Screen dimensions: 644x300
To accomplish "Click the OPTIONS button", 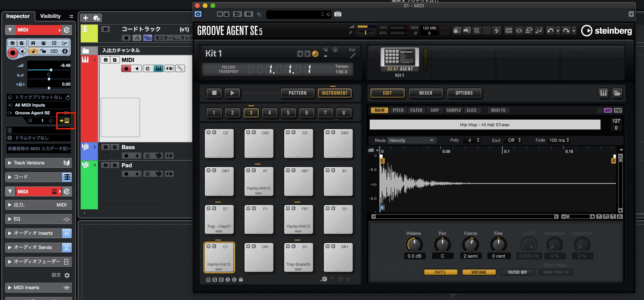I will pyautogui.click(x=464, y=93).
